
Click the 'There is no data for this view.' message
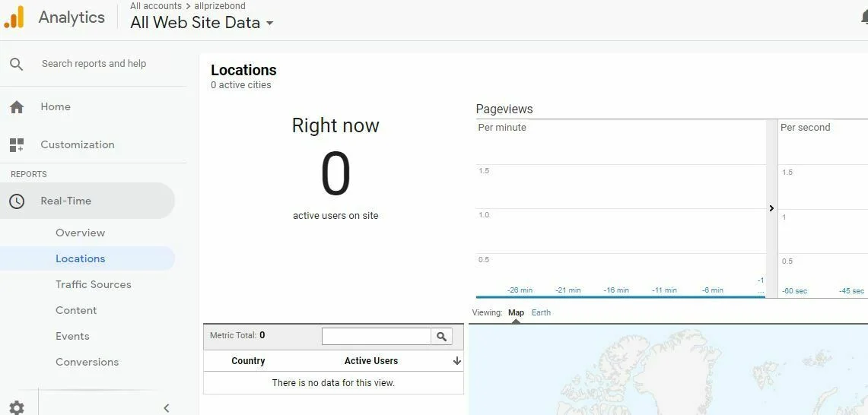point(333,383)
